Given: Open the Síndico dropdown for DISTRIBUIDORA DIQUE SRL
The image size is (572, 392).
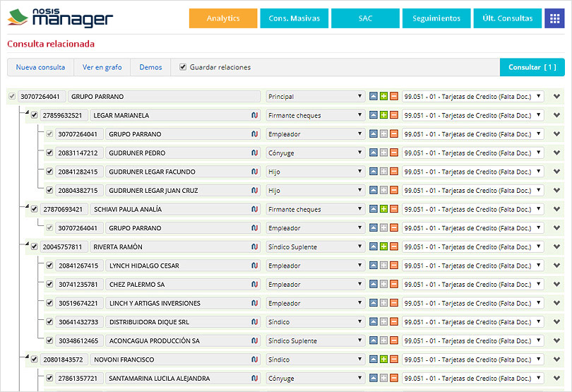Looking at the screenshot, I should coord(315,321).
